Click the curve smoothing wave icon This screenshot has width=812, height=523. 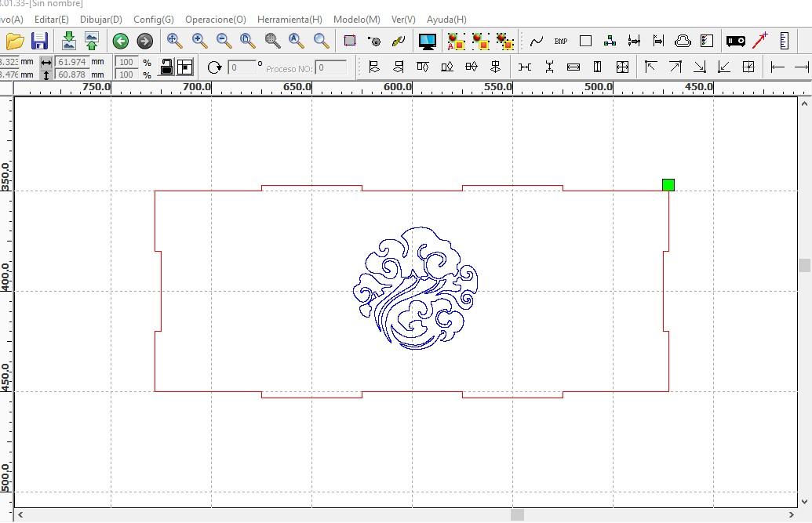pyautogui.click(x=537, y=41)
